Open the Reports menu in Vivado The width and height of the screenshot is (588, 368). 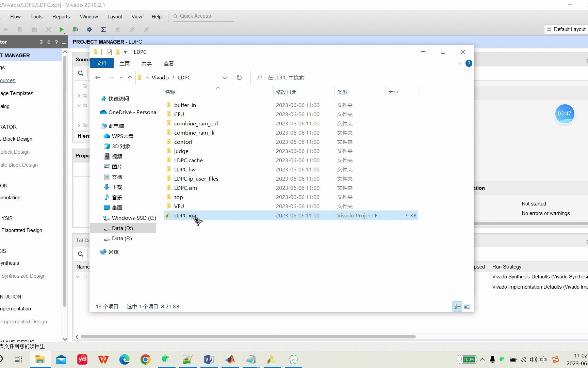click(61, 17)
